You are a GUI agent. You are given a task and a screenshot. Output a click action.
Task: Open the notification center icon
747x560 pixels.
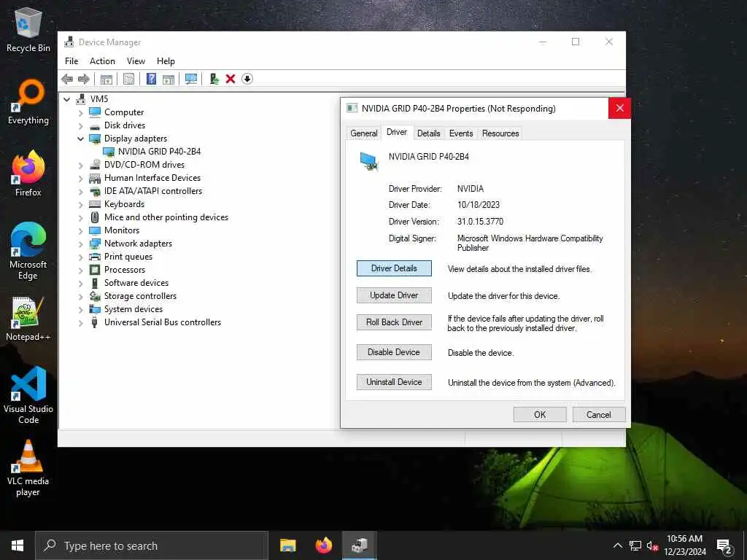pyautogui.click(x=724, y=546)
